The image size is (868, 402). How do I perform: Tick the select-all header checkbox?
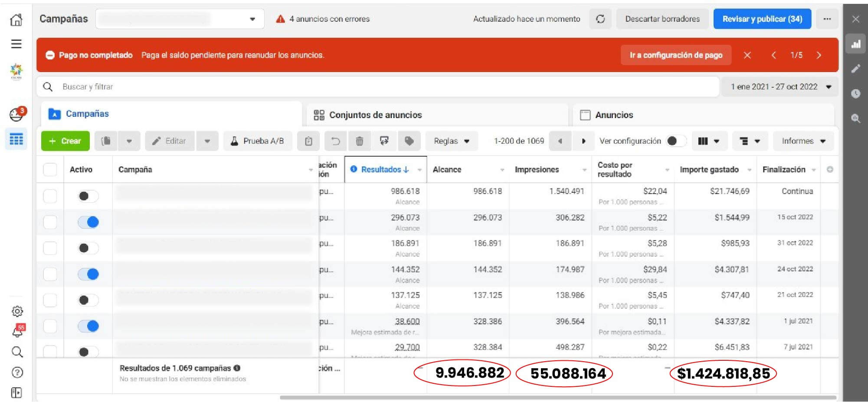pos(50,169)
